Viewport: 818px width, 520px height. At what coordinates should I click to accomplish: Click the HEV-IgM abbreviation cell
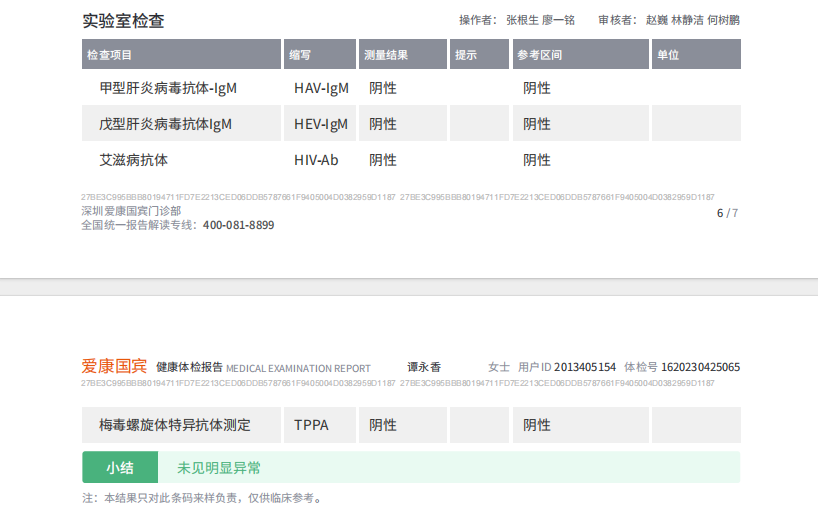[321, 124]
